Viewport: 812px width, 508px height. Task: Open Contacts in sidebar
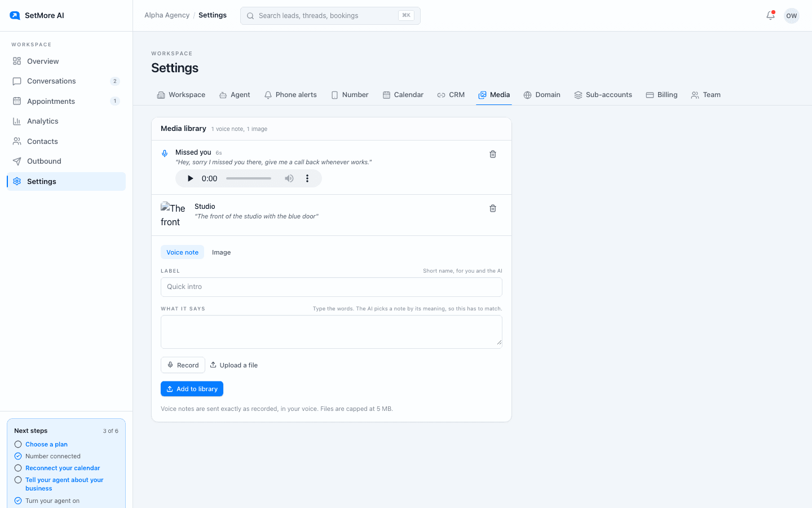point(66,141)
